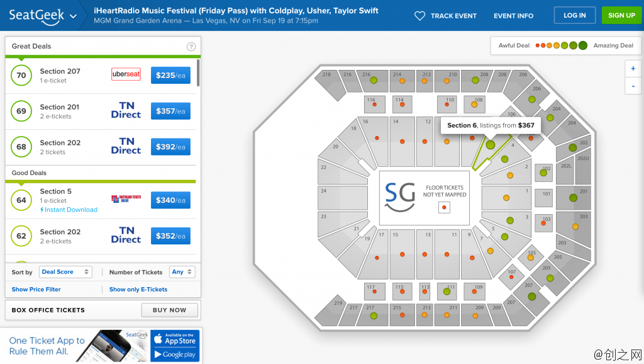Open the Deal Score sort dropdown
Viewport: 644px width, 364px height.
[x=65, y=272]
